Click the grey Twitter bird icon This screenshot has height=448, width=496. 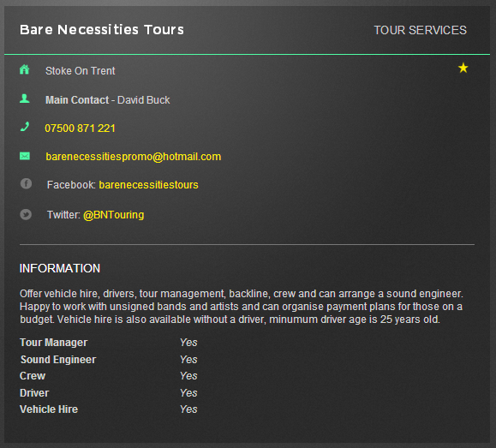coord(26,214)
